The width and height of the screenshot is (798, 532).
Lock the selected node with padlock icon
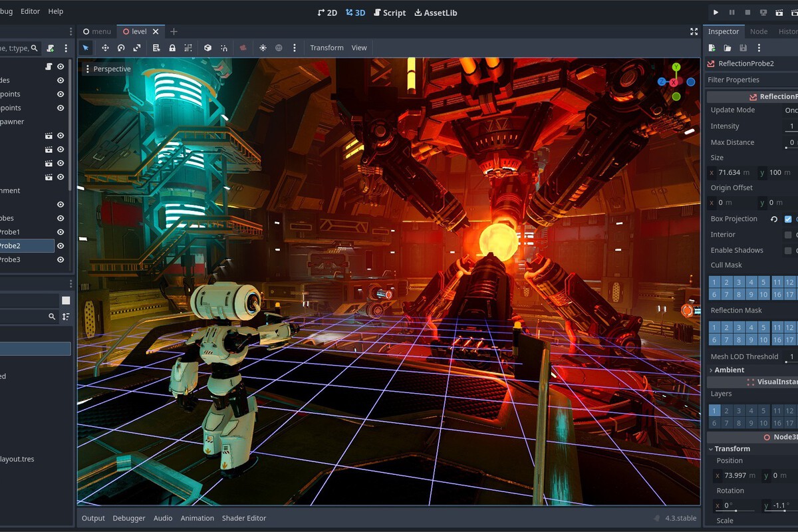(x=172, y=48)
